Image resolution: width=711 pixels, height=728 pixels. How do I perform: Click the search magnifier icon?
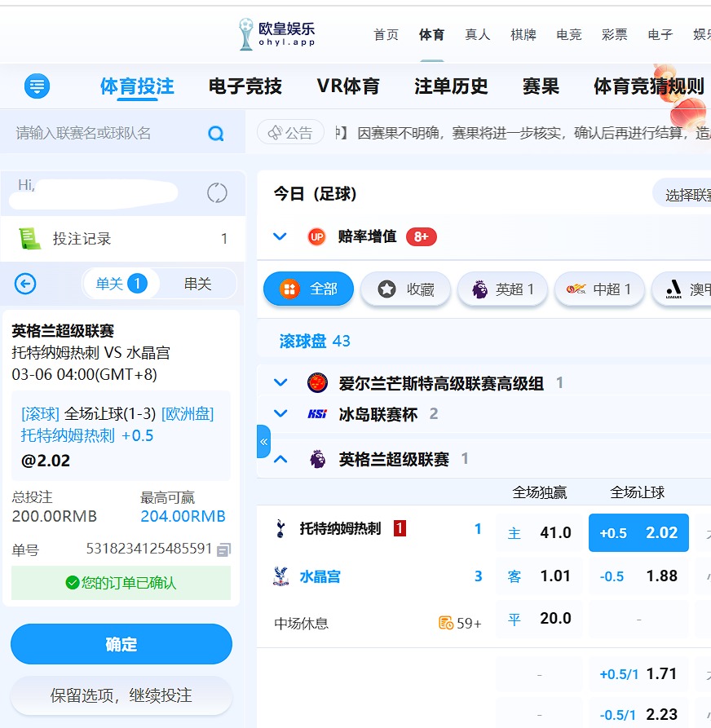(x=216, y=134)
